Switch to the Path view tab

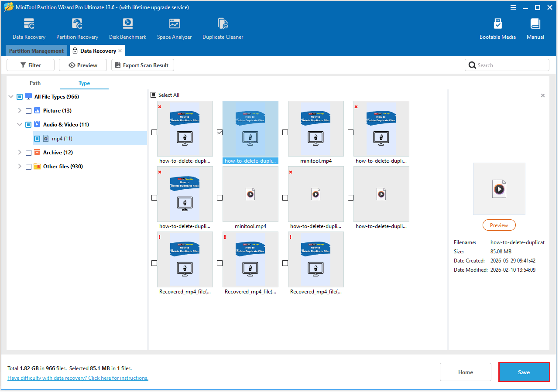(x=35, y=83)
